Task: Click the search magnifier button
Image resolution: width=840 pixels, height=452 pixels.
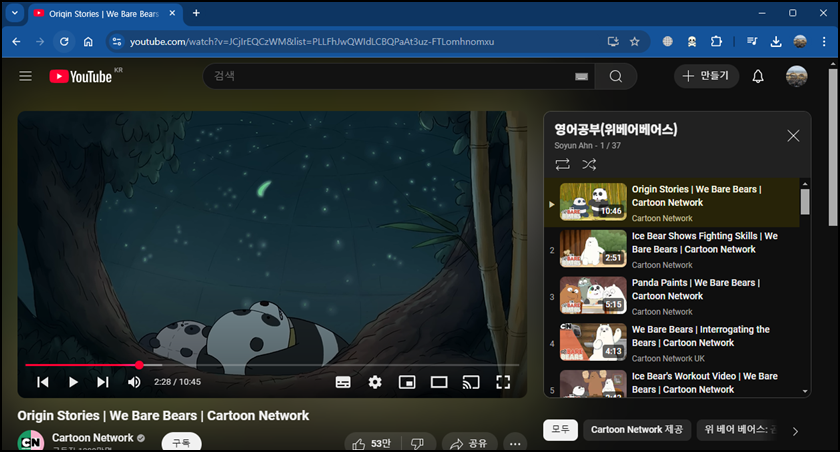Action: (x=616, y=77)
